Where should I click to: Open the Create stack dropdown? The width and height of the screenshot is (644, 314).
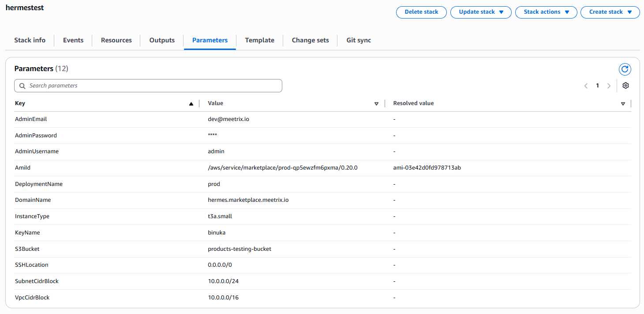pos(610,12)
